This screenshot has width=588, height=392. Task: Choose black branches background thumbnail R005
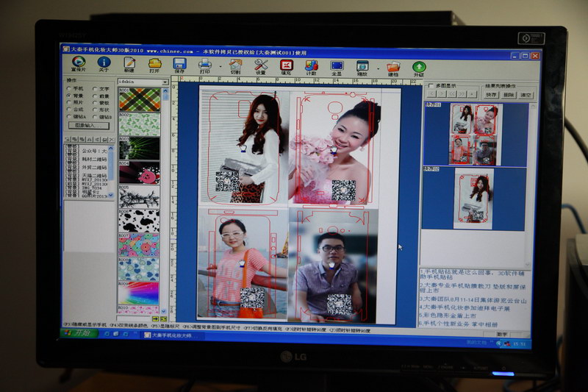(140, 197)
